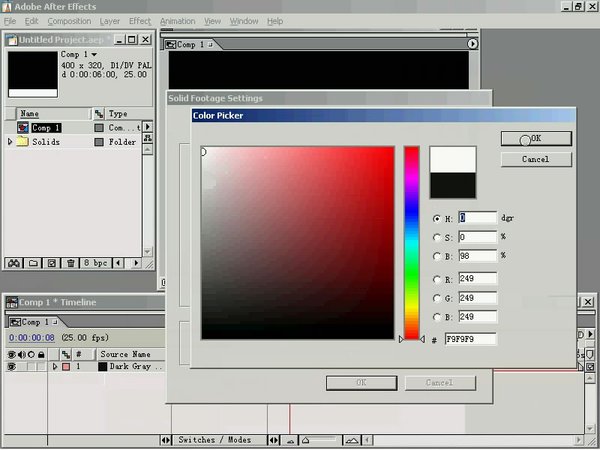Click the audio speaker column header icon
600x450 pixels.
click(21, 354)
